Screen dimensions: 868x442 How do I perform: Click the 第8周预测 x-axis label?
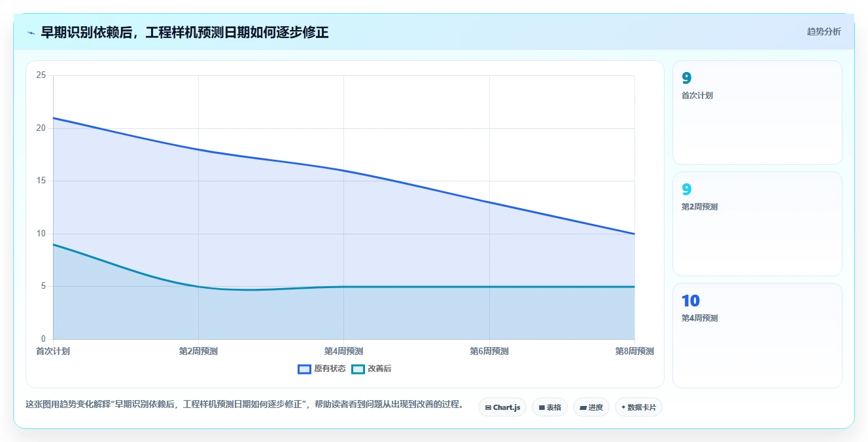point(634,351)
